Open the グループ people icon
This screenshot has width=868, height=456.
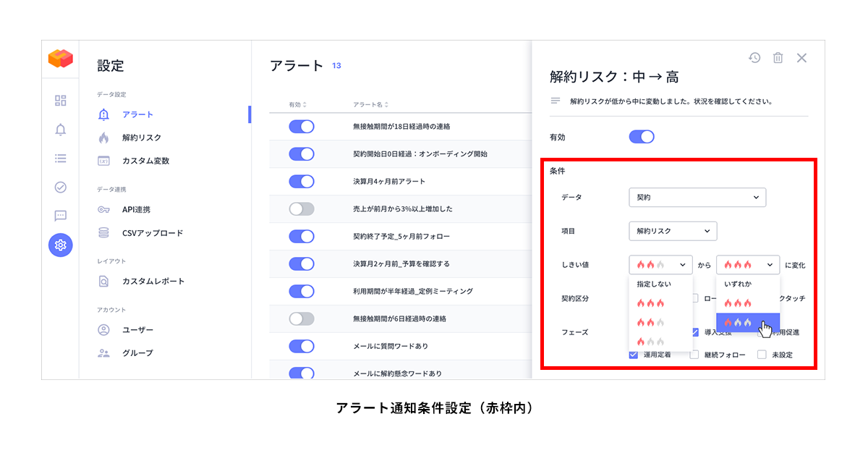coord(105,352)
